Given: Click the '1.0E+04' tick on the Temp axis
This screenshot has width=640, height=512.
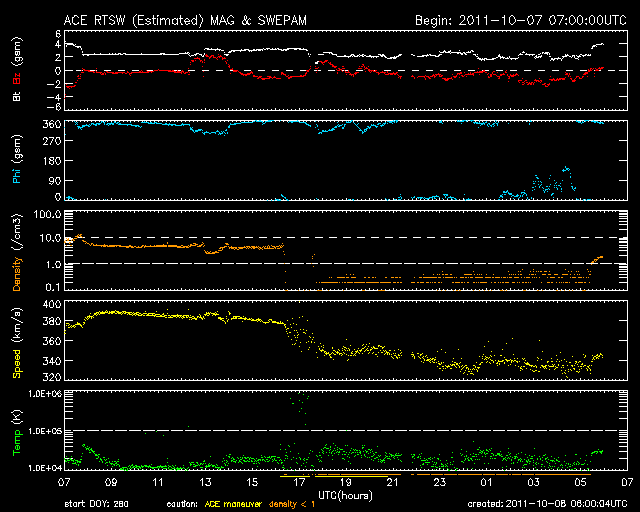Looking at the screenshot, I should click(45, 468).
